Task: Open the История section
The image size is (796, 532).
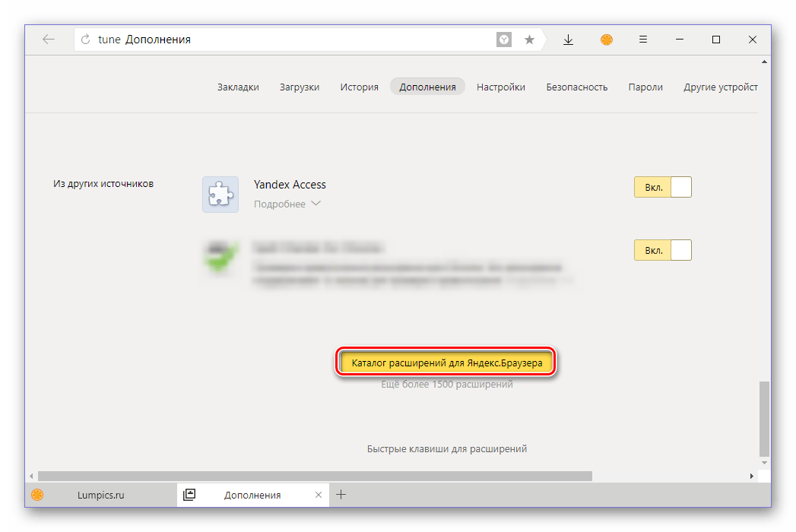Action: pos(360,87)
